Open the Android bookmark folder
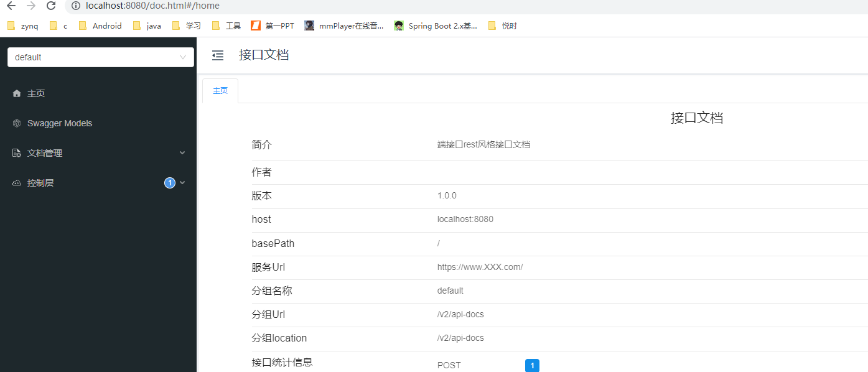868x372 pixels. (x=100, y=26)
